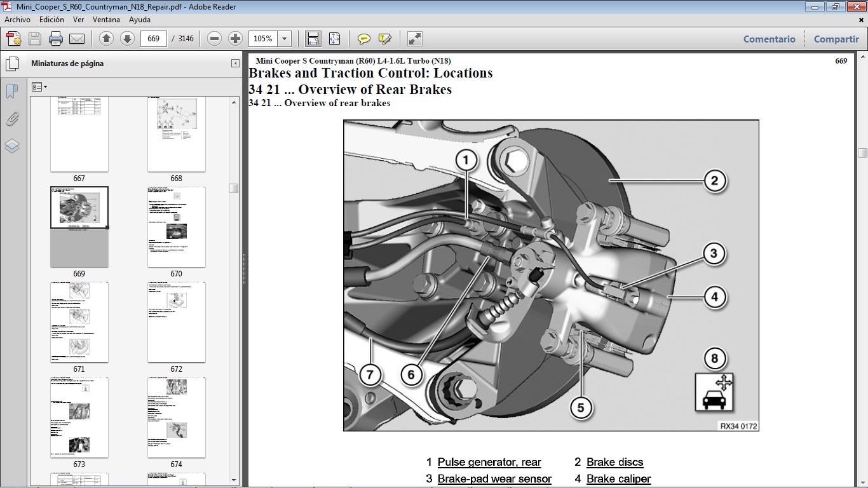Image resolution: width=868 pixels, height=488 pixels.
Task: Open the attachments paperclip panel
Action: (11, 119)
